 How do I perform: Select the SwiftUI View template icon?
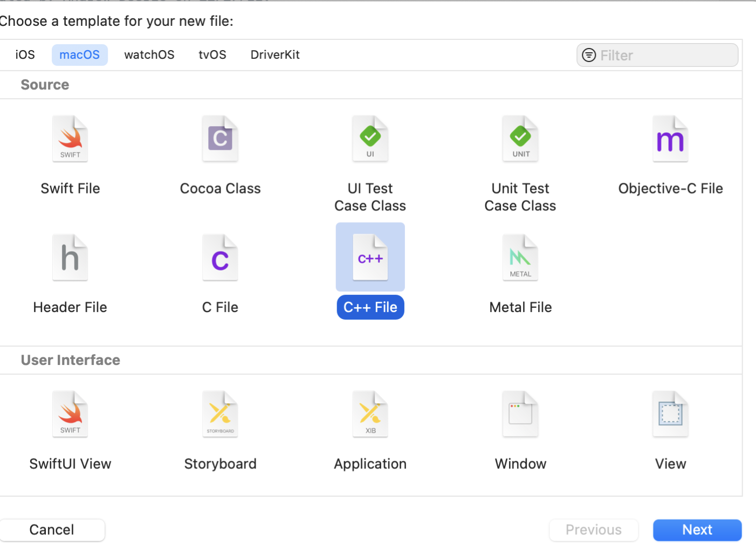(x=70, y=414)
